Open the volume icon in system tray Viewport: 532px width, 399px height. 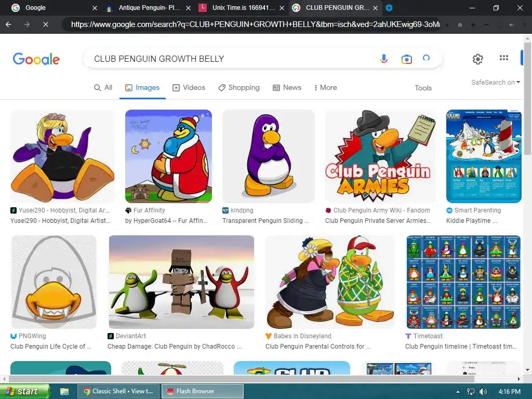483,392
